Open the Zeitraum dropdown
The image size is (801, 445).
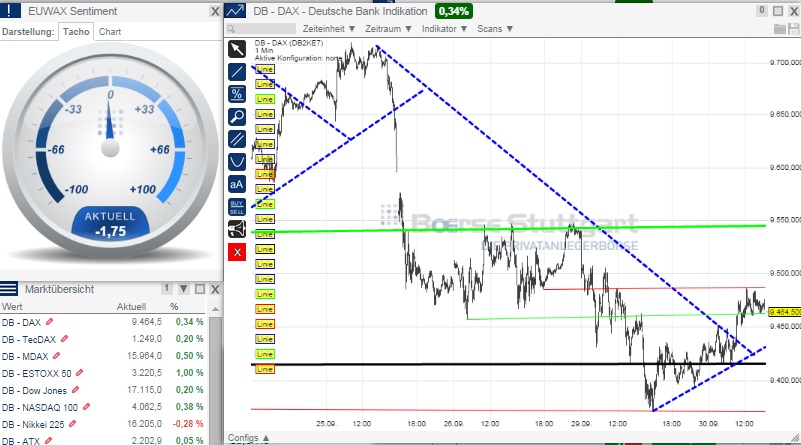click(x=388, y=29)
